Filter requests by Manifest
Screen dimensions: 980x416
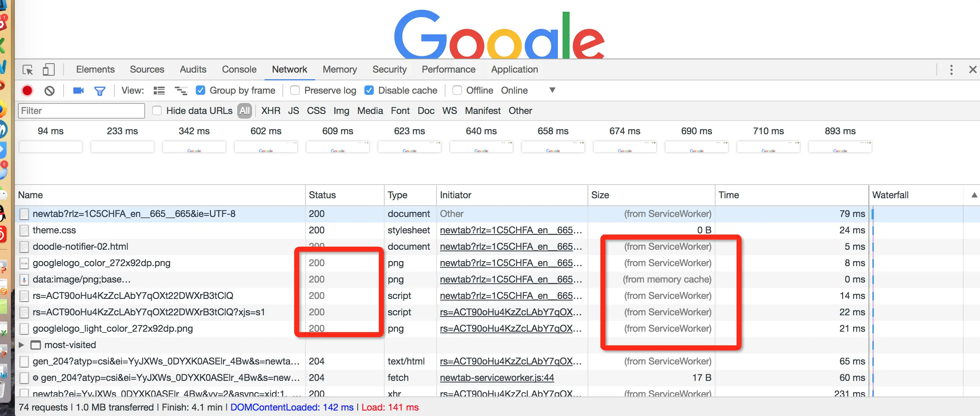click(483, 111)
